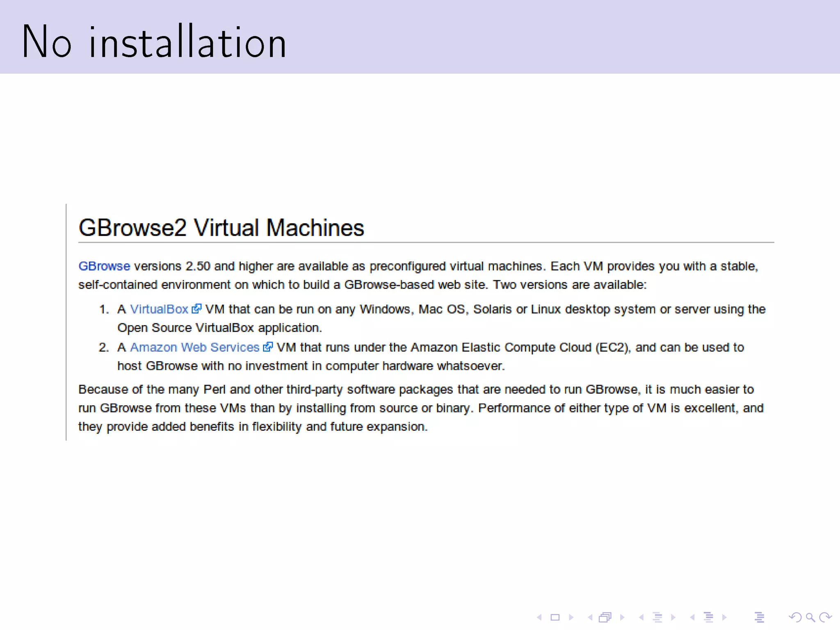The width and height of the screenshot is (840, 630).
Task: Go to next subsection arrow
Action: pos(673,617)
